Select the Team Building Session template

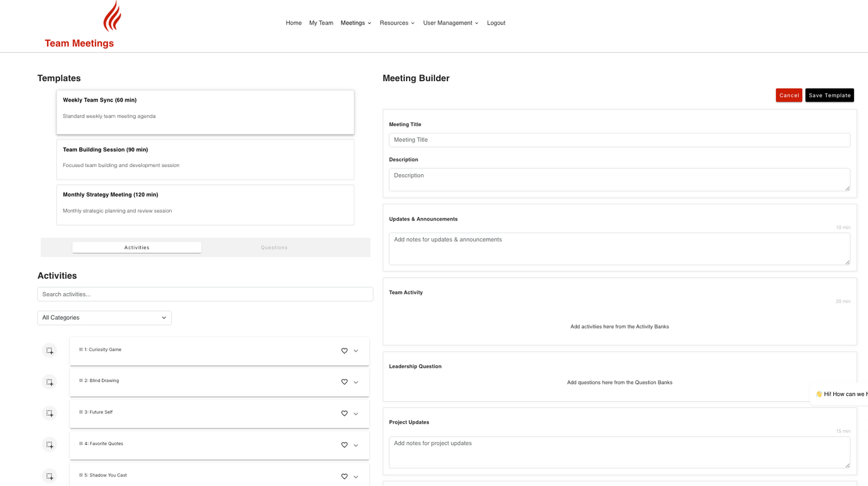205,160
